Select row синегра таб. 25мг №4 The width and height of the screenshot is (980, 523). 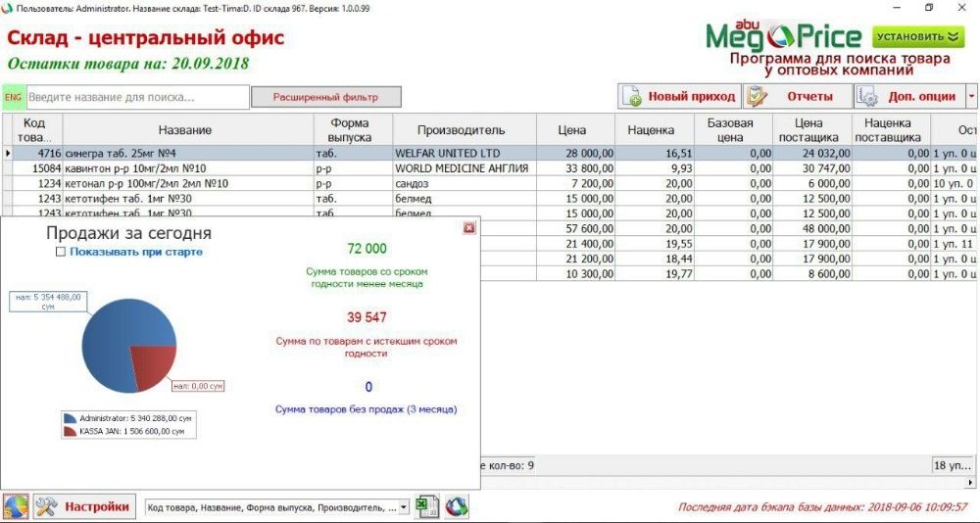point(491,153)
